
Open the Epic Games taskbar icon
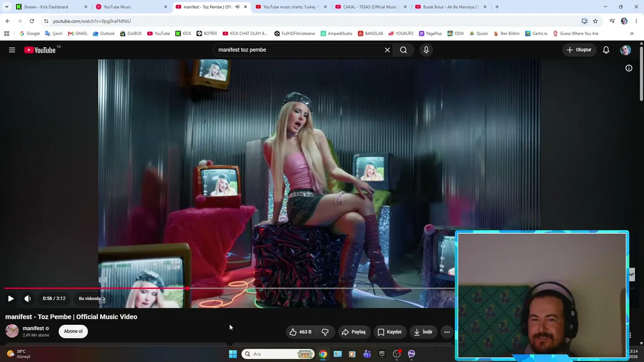pos(382,354)
